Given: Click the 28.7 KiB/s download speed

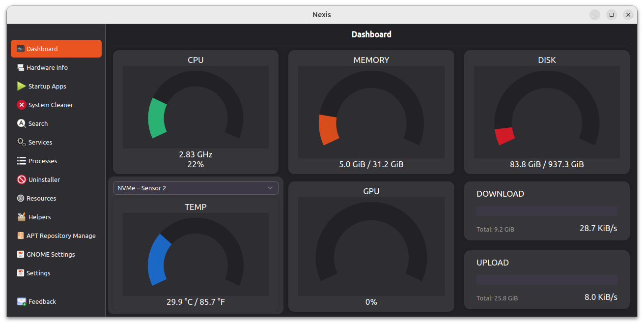Looking at the screenshot, I should [x=598, y=228].
